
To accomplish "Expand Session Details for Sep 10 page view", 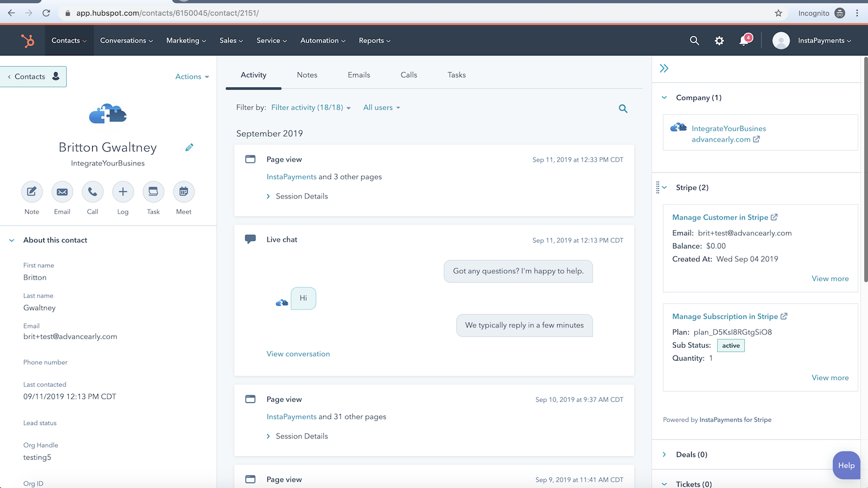I will (297, 436).
